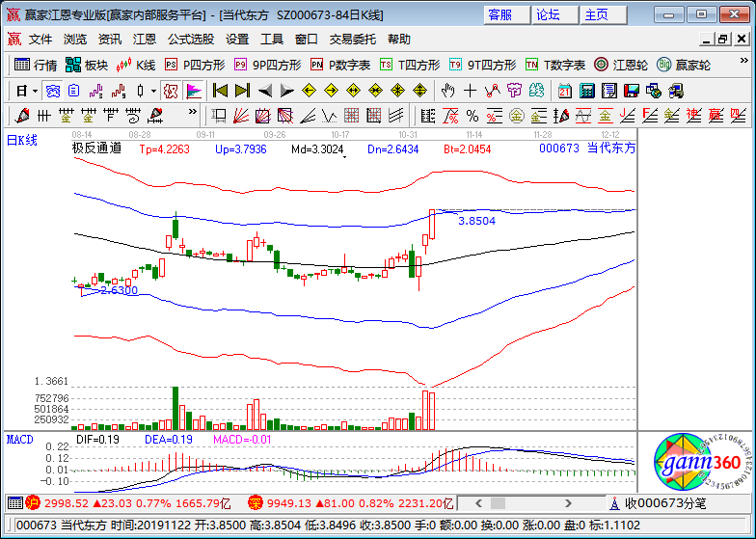The height and width of the screenshot is (539, 756).
Task: Step back with the left triangle arrow
Action: click(x=264, y=91)
